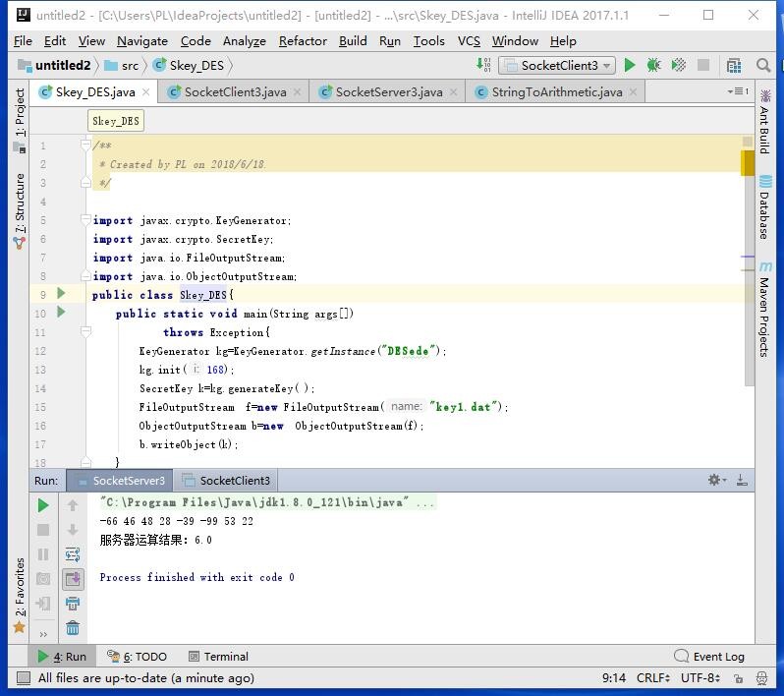Click the Skey_DES breadcrumb
Screen dimensions: 784x696
tap(189, 66)
